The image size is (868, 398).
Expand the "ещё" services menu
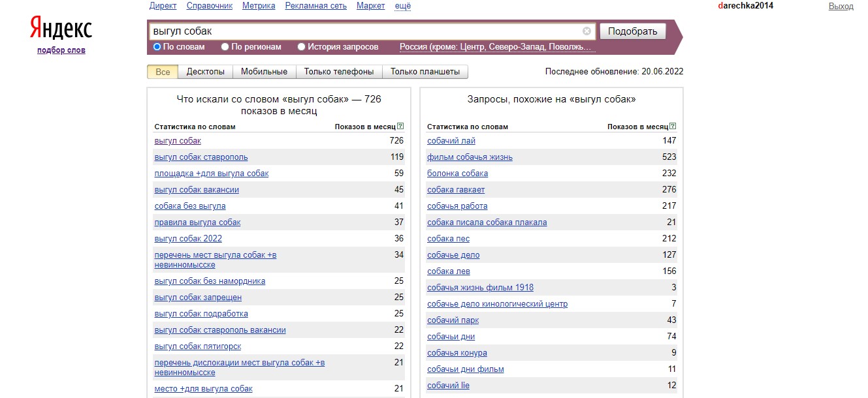tap(403, 6)
